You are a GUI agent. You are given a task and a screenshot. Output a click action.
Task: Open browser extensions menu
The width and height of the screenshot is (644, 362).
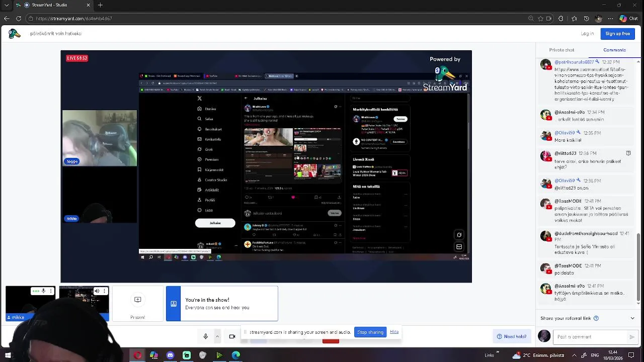point(561,19)
